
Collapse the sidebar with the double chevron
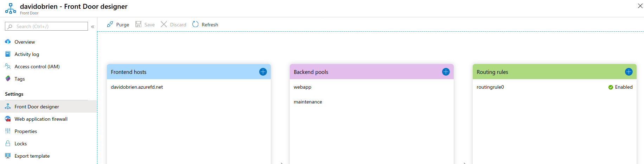pyautogui.click(x=93, y=26)
